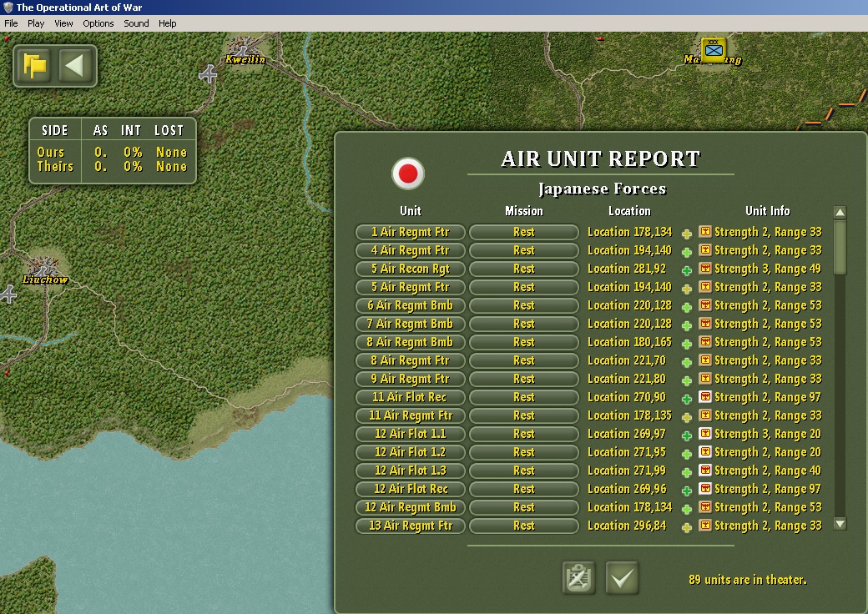Click unit type icon for 8 Air Regmt Ftr
Screen dimensions: 868x614
(704, 360)
